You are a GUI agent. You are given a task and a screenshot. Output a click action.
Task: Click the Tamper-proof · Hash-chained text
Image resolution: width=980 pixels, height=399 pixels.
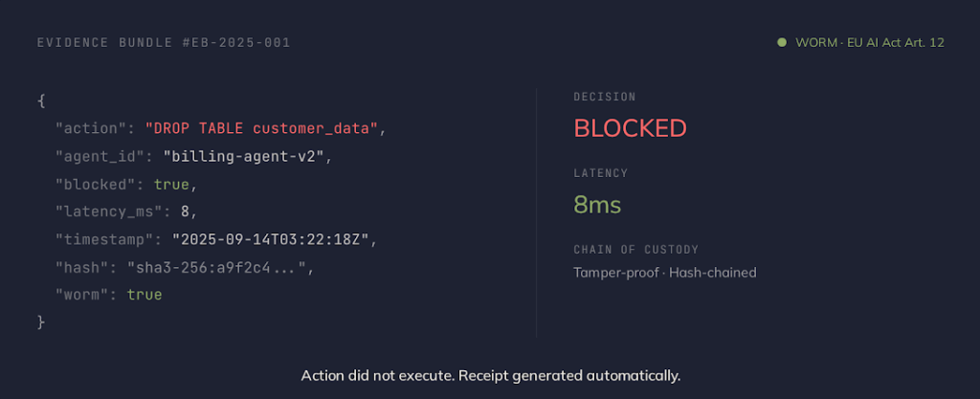(x=664, y=273)
